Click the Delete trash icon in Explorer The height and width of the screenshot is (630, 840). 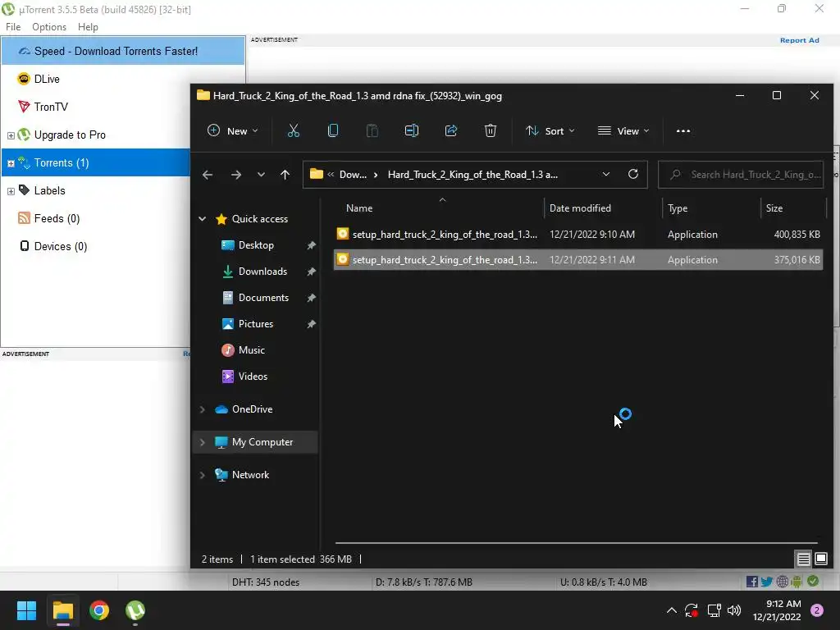pos(491,130)
